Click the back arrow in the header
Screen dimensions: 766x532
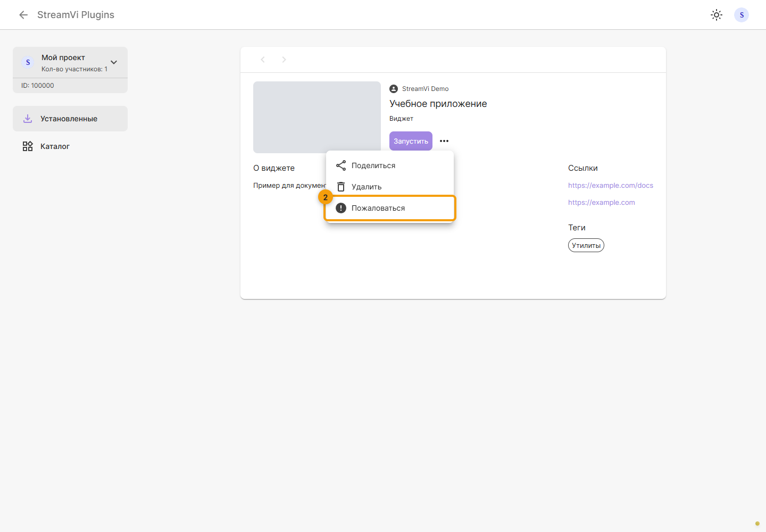(x=23, y=15)
